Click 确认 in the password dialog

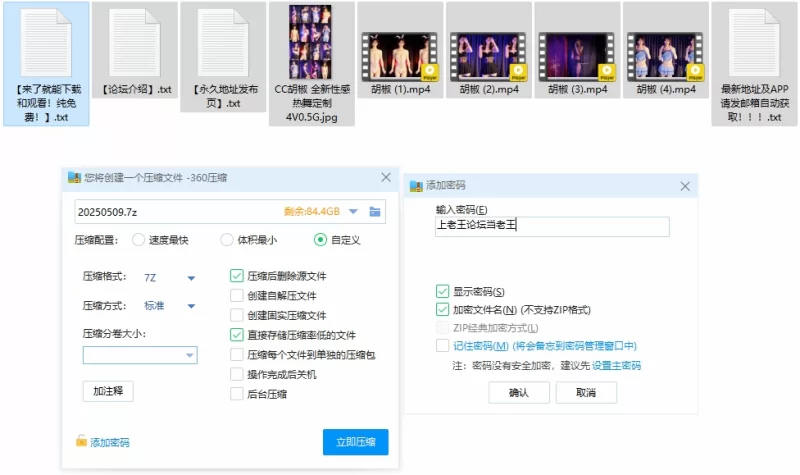tap(519, 392)
